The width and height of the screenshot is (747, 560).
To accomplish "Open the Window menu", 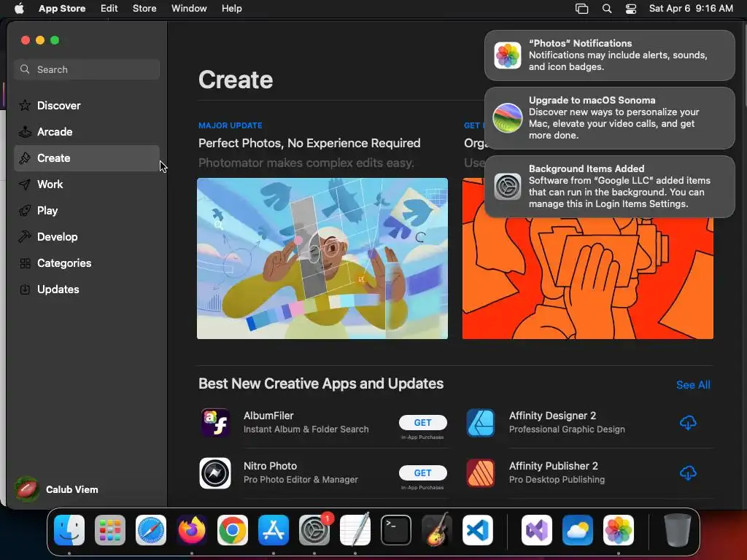I will coord(189,9).
